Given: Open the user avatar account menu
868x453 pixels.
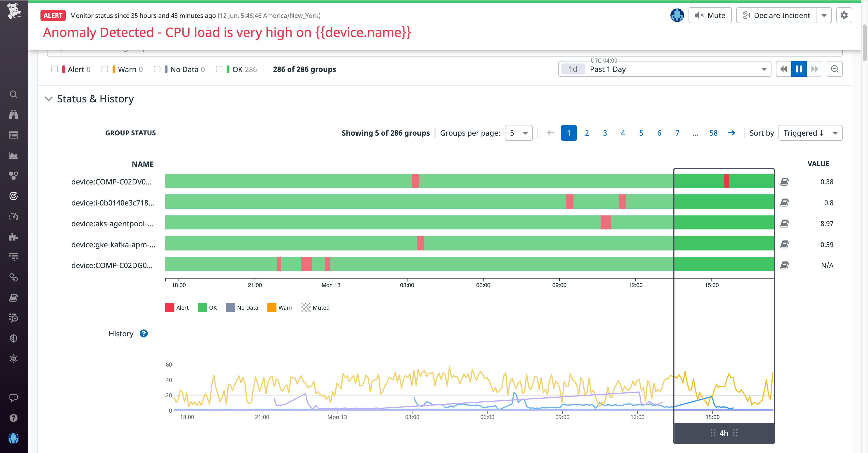Looking at the screenshot, I should [677, 15].
